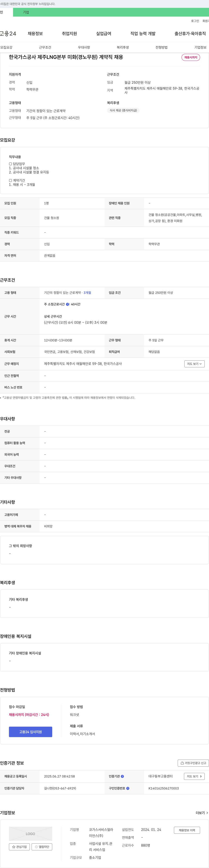
Task: Click the 로그인 link
Action: tap(195, 21)
